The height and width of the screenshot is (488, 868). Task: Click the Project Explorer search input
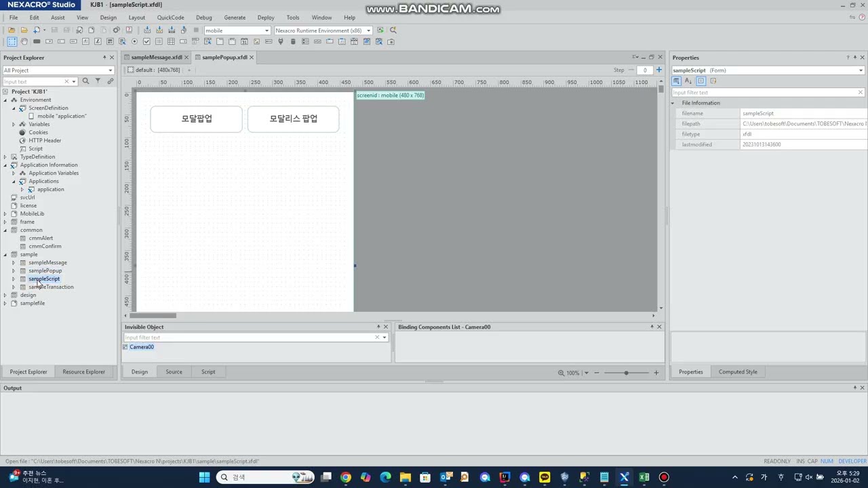click(34, 81)
